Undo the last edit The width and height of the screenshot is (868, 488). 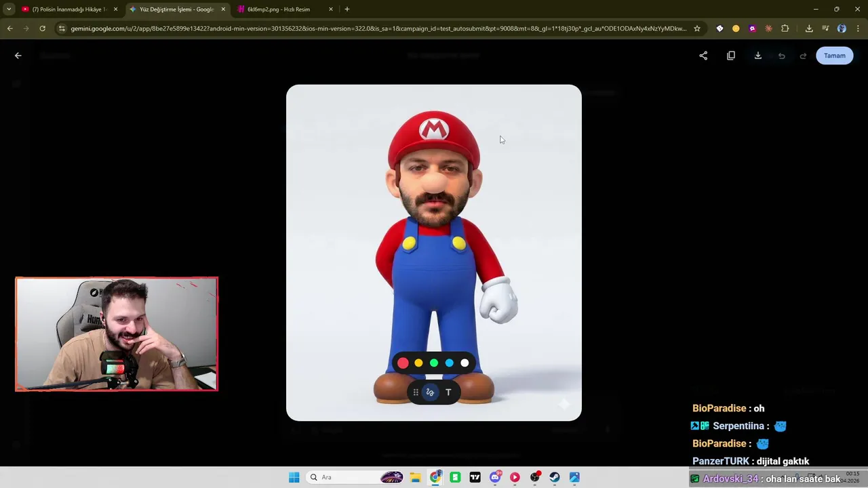(x=782, y=56)
